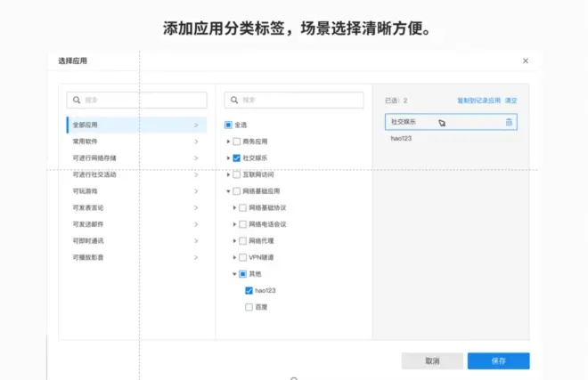Click the arrow next to 可播放影音
Screen dimensions: 588x380
pyautogui.click(x=196, y=257)
